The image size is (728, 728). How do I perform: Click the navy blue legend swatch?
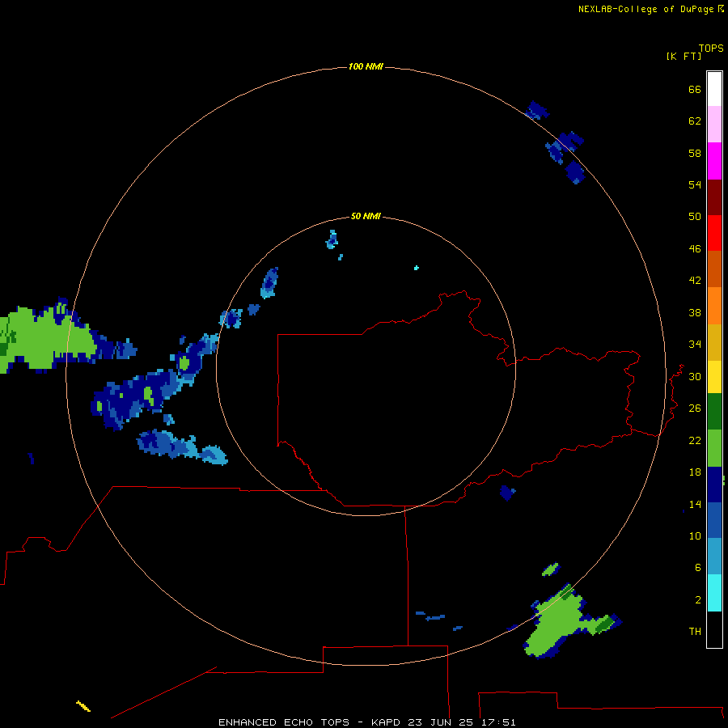coord(714,485)
